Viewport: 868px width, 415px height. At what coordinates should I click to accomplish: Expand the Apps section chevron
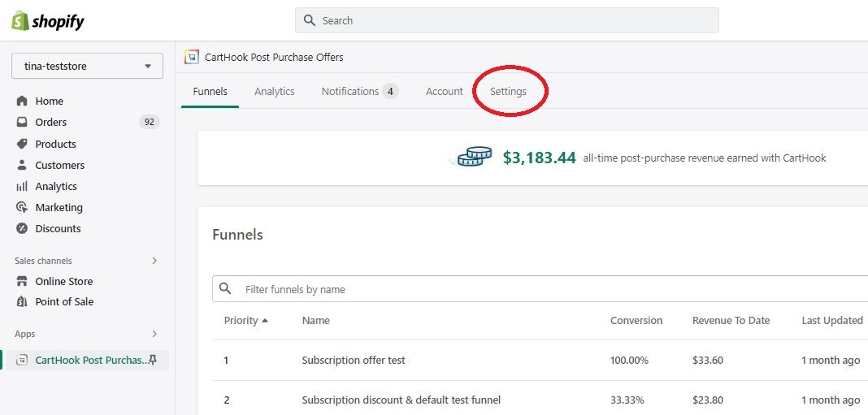click(154, 334)
